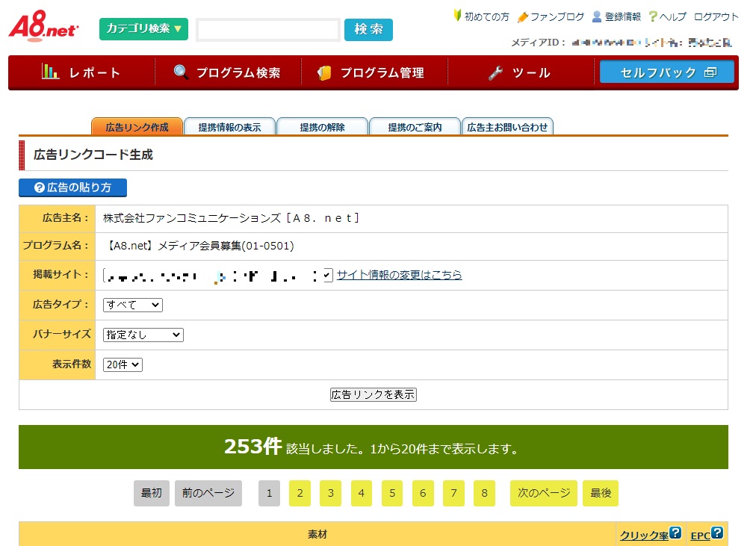The image size is (756, 546).
Task: Click the 広告リンクコード生成 heading
Action: click(x=93, y=155)
